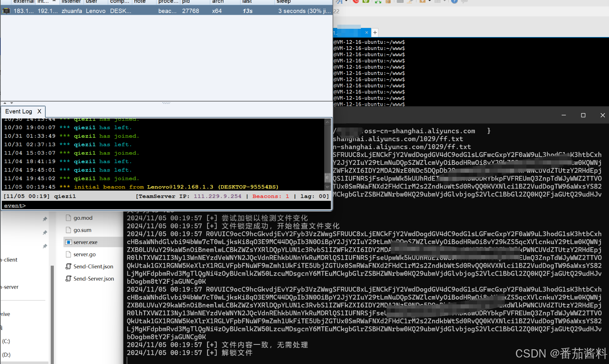The height and width of the screenshot is (364, 609).
Task: Click the green fullscreen arrows toolbar icon
Action: click(378, 1)
